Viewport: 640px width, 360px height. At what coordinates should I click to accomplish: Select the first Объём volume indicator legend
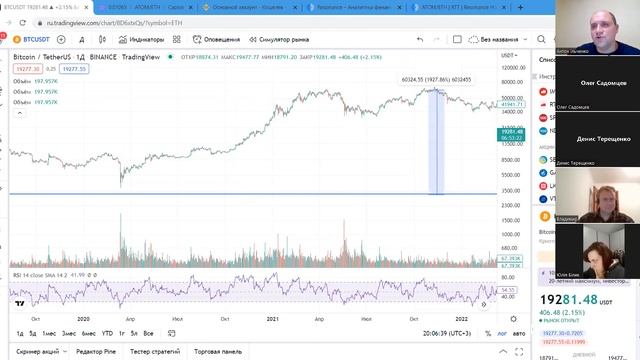click(x=36, y=81)
